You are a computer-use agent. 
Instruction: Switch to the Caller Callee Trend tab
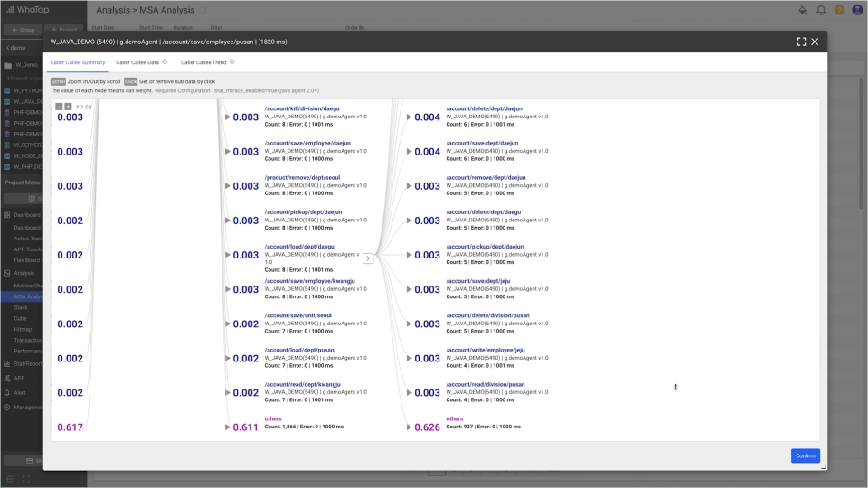coord(203,62)
